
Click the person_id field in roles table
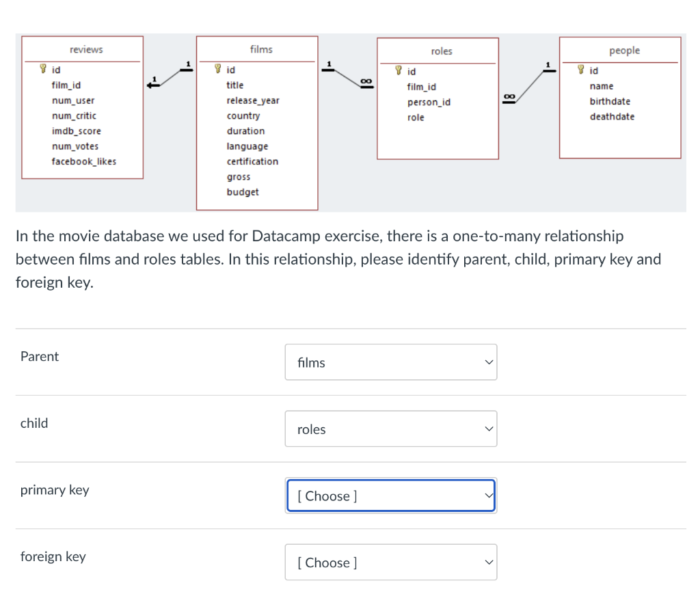tap(429, 102)
